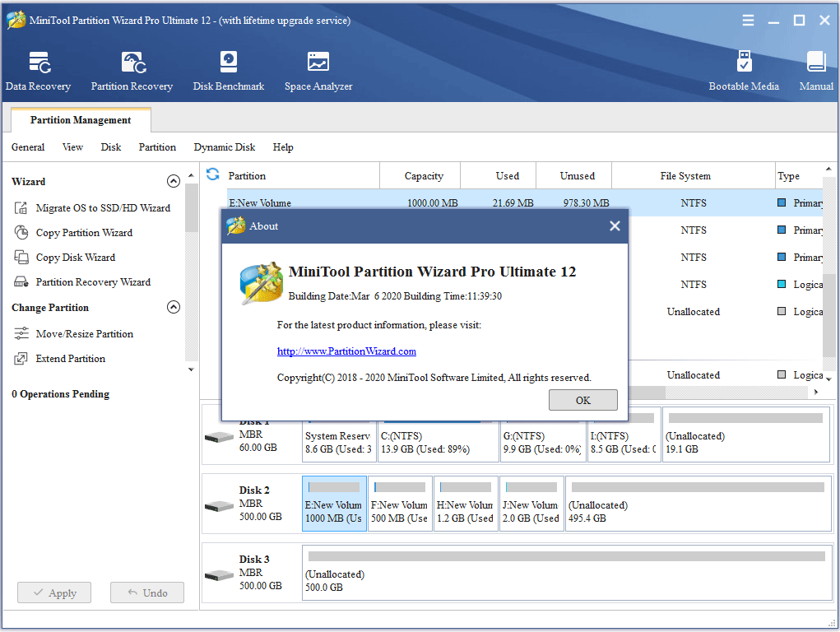Click OK in the About dialog
This screenshot has width=840, height=632.
coord(582,401)
